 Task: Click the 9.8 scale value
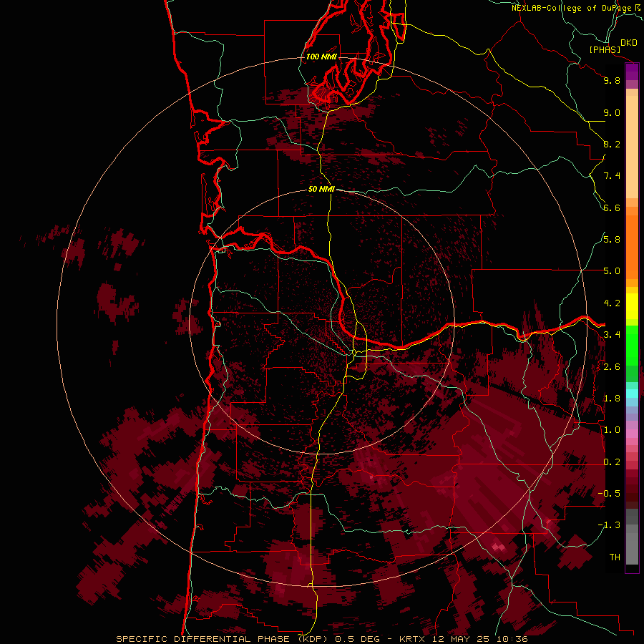tap(612, 80)
